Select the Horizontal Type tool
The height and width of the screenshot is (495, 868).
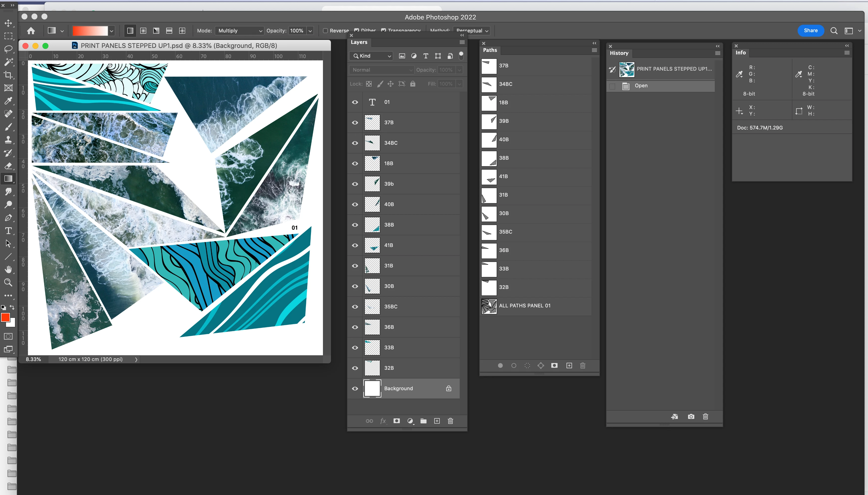tap(8, 231)
